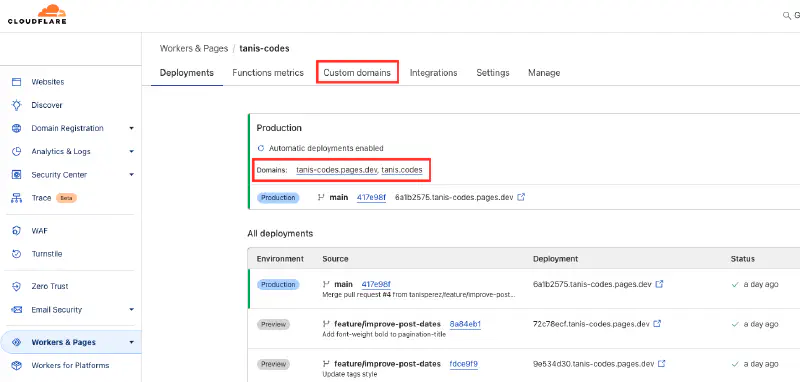The width and height of the screenshot is (800, 382).
Task: Click the Analytics & Logs chart icon
Action: coord(16,151)
